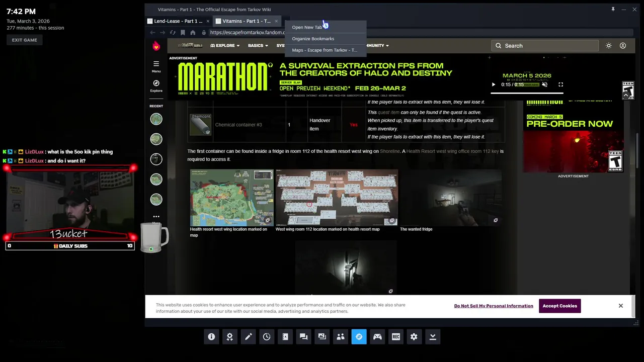This screenshot has height=362, width=644.
Task: Unmute the Marathon ad video
Action: coord(544,84)
